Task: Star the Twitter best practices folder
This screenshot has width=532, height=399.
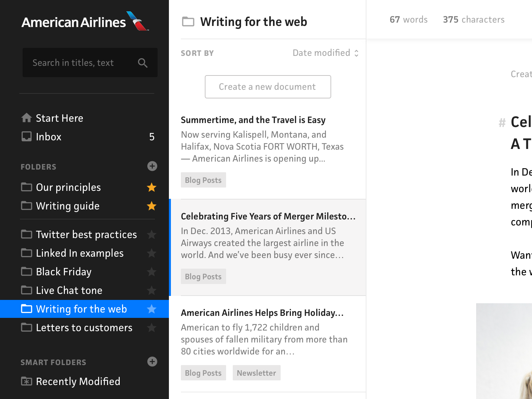Action: [x=152, y=234]
